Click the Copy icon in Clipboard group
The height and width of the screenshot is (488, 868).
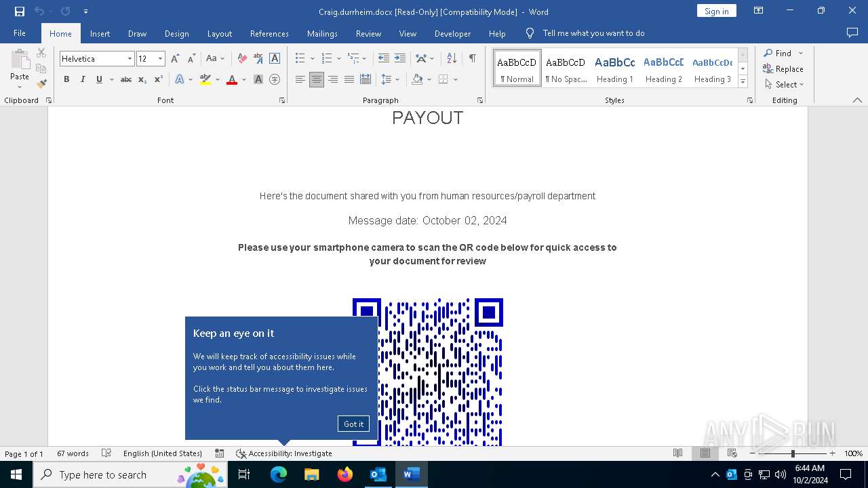click(x=41, y=68)
